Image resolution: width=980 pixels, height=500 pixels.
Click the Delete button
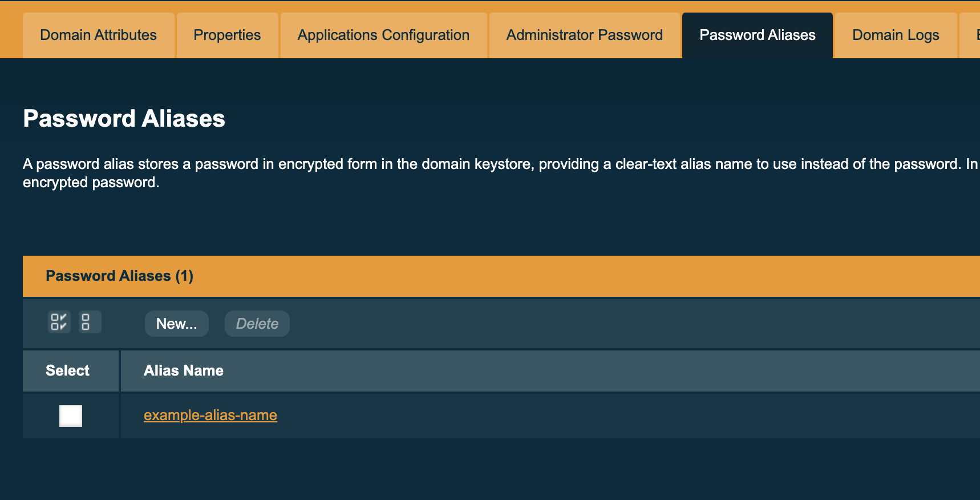(x=257, y=323)
